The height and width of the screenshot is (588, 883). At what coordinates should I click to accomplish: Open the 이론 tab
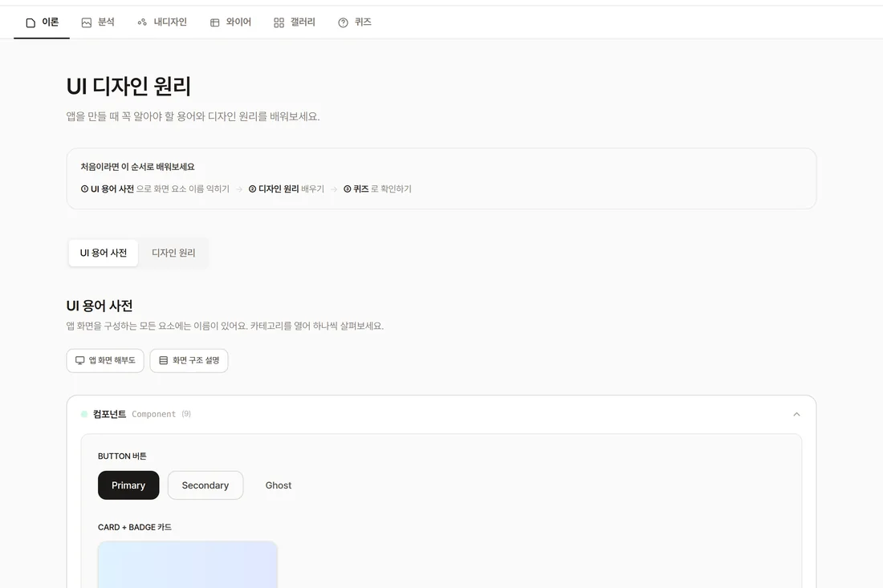click(42, 22)
